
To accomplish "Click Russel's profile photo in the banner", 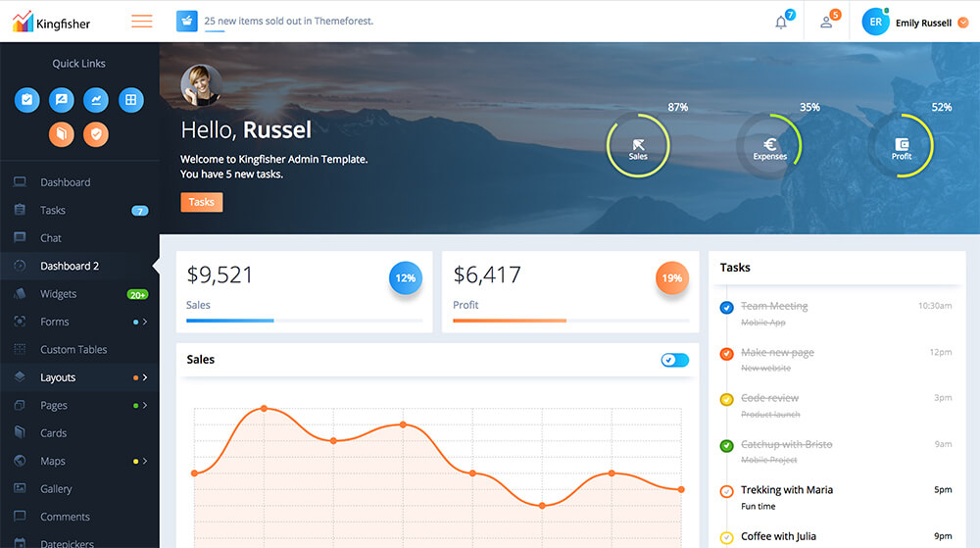I will (201, 86).
